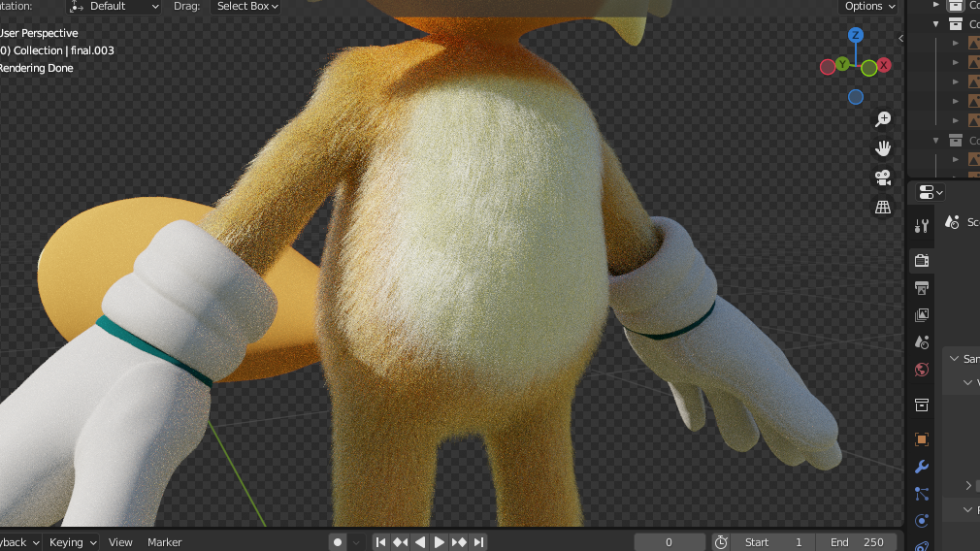Click the negative Z blue gizmo circle
Viewport: 980px width, 551px height.
point(855,97)
